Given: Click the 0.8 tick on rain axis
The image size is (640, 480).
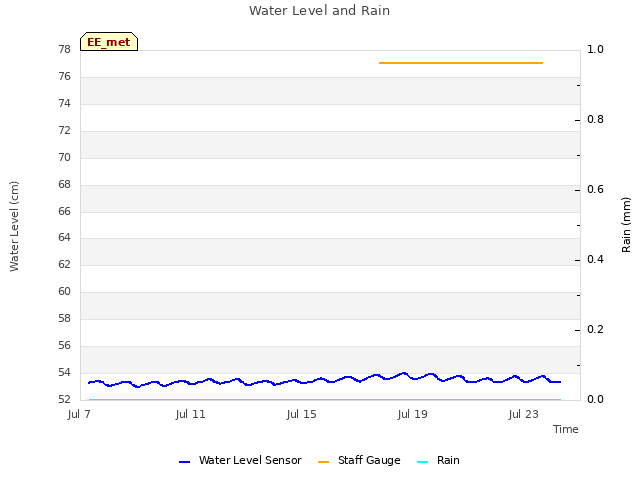Looking at the screenshot, I should (x=595, y=119).
